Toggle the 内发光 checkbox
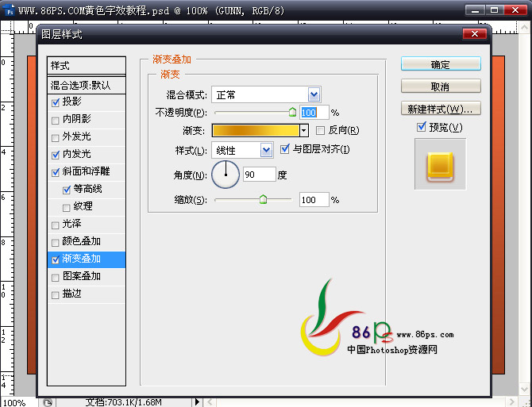This screenshot has height=407, width=532. pyautogui.click(x=56, y=156)
